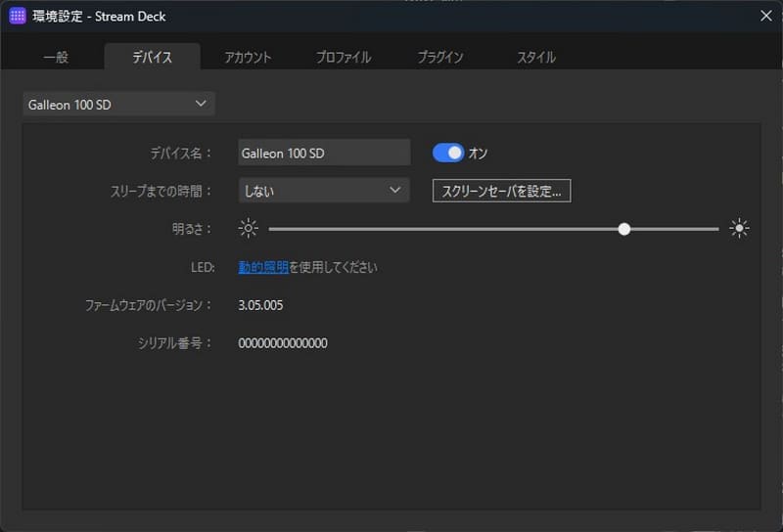Click the スリープまでの時間 label

click(161, 191)
